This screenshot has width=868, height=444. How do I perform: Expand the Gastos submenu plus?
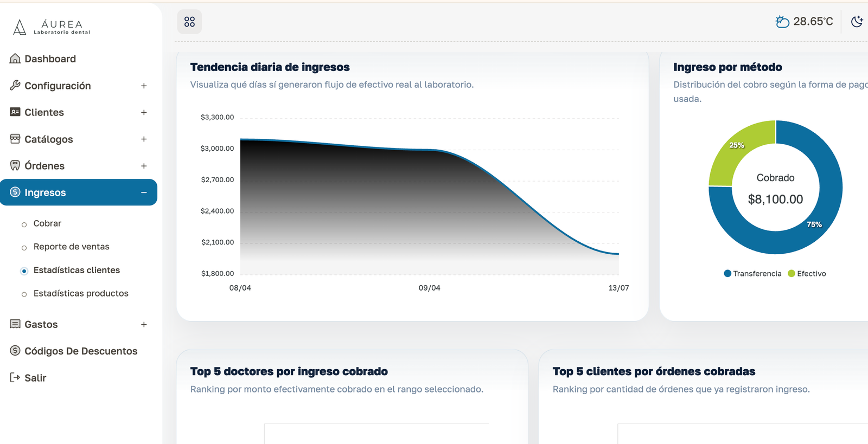click(x=144, y=324)
